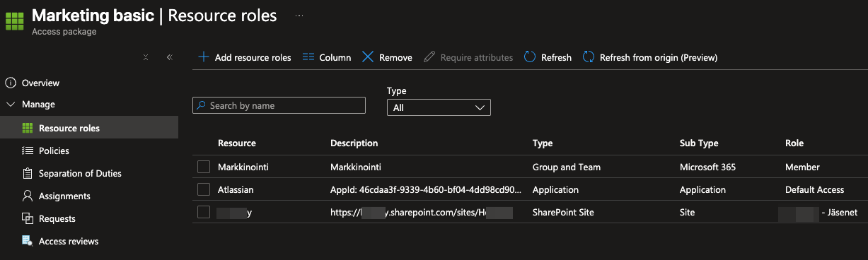Go to Policies page
Viewport: 868px width, 260px height.
pos(54,150)
